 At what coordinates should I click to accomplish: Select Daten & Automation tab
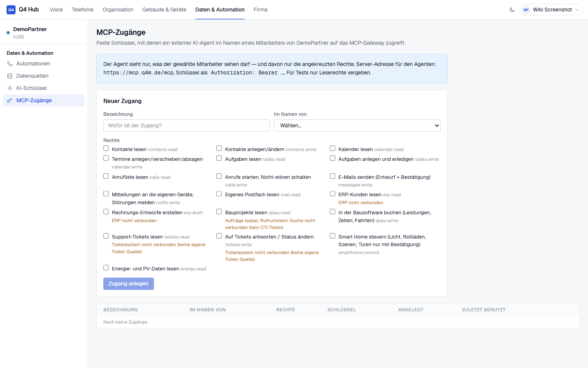click(220, 10)
